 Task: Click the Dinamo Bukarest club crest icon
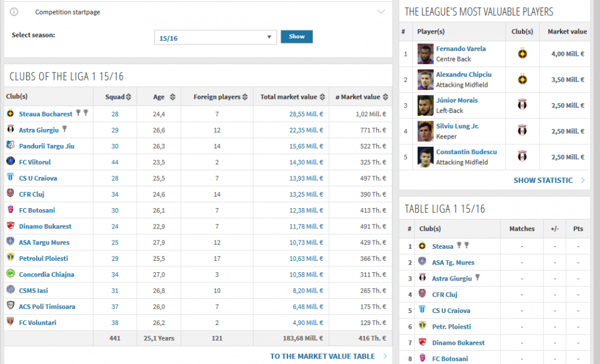pyautogui.click(x=10, y=226)
